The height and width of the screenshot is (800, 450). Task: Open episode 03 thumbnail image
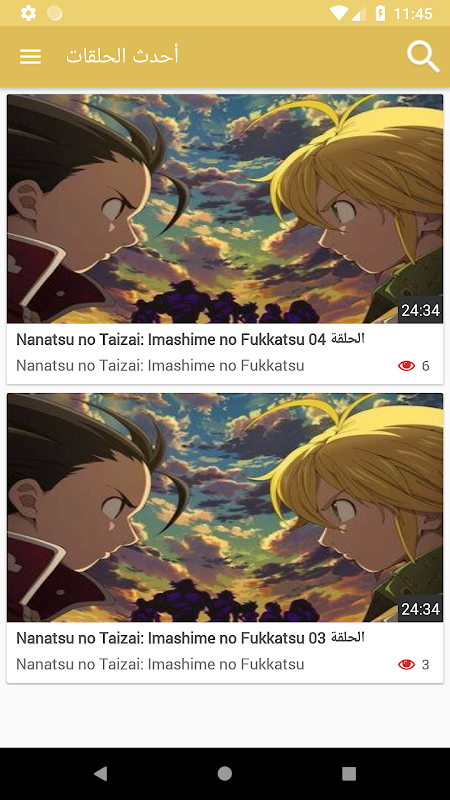225,507
